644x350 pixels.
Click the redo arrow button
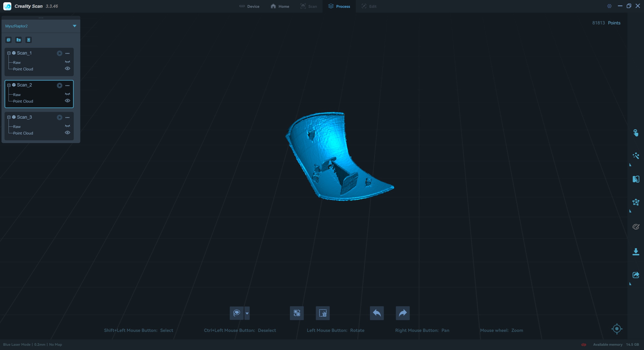pyautogui.click(x=403, y=313)
